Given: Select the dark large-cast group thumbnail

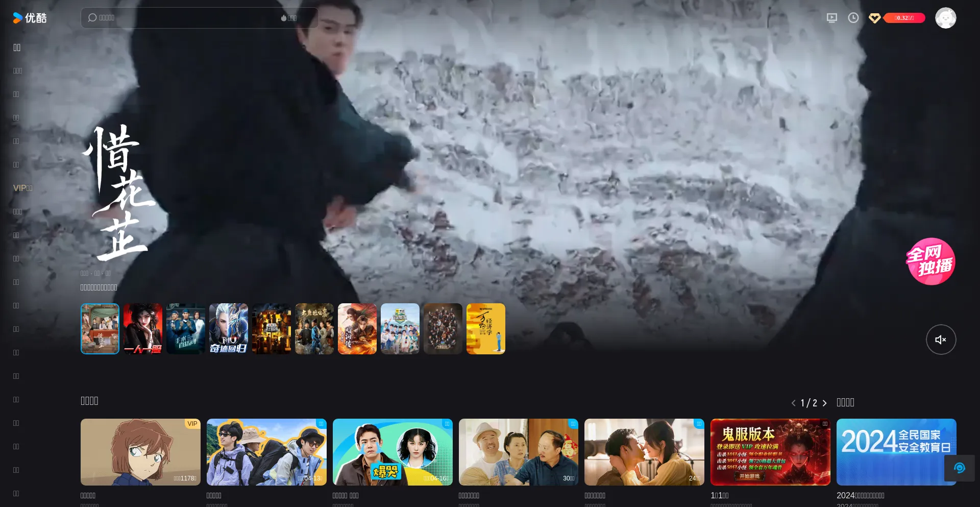Looking at the screenshot, I should pyautogui.click(x=443, y=329).
